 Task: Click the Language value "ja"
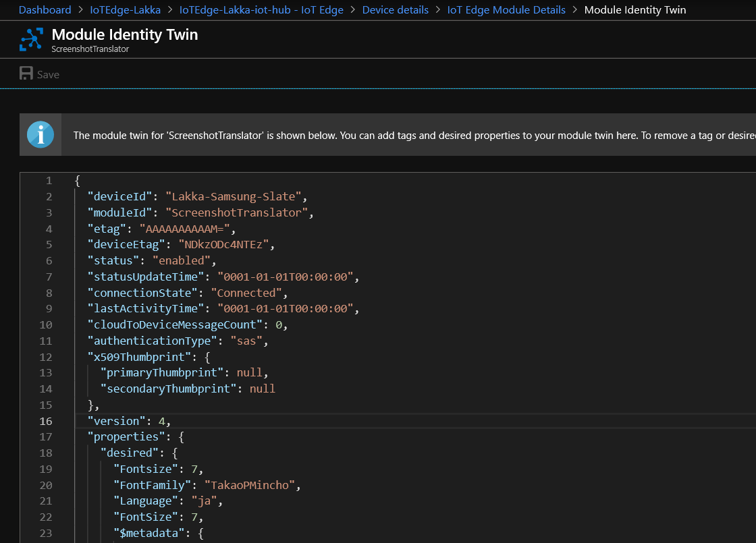(204, 501)
